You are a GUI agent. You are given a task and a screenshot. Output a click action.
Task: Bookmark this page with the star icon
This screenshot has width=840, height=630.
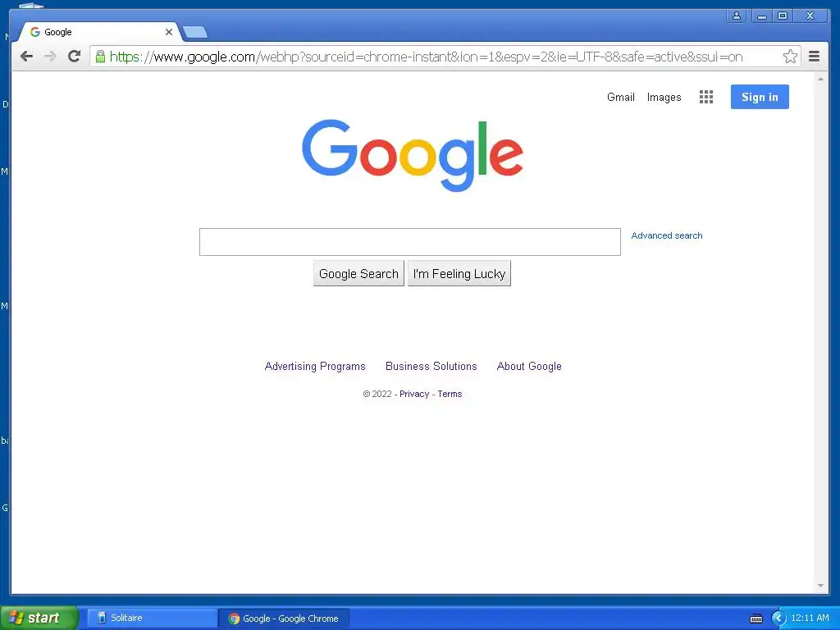pos(790,57)
